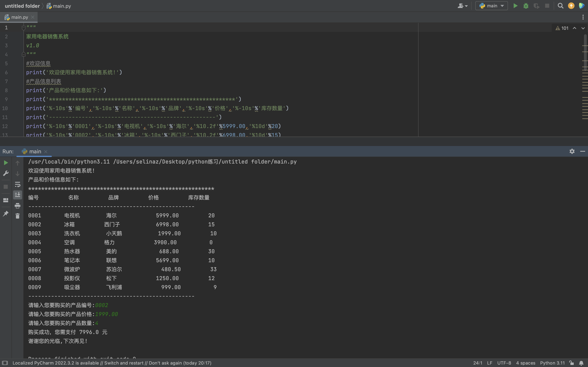Open Run panel settings gear
Image resolution: width=588 pixels, height=367 pixels.
point(572,151)
